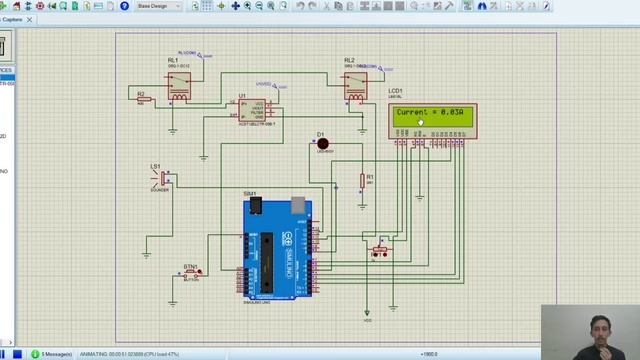Click the Undo arrow icon
The width and height of the screenshot is (640, 360).
click(300, 6)
